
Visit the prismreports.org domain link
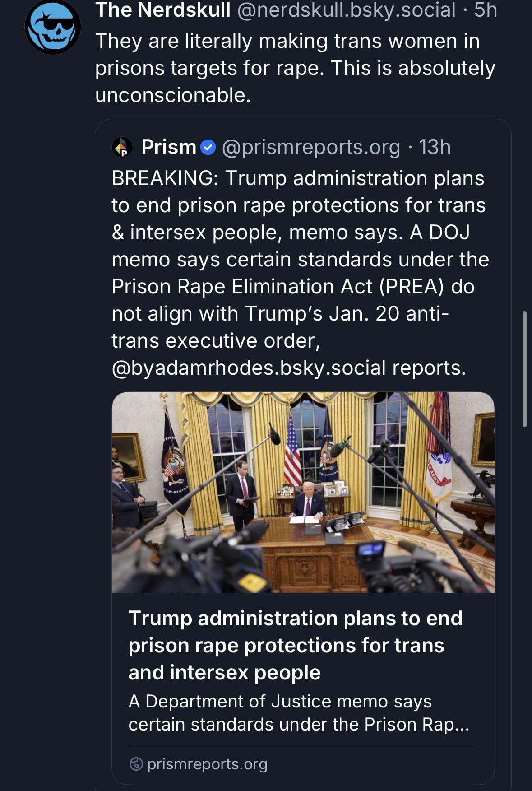tap(207, 763)
